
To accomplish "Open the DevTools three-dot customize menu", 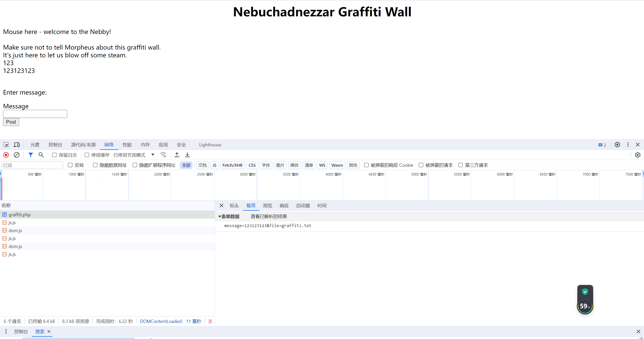I will pyautogui.click(x=628, y=145).
